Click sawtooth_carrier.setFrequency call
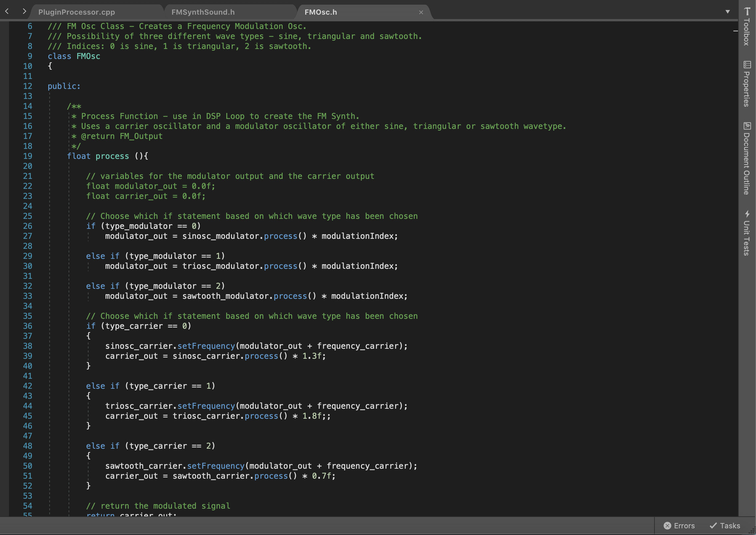Image resolution: width=756 pixels, height=535 pixels. 175,466
